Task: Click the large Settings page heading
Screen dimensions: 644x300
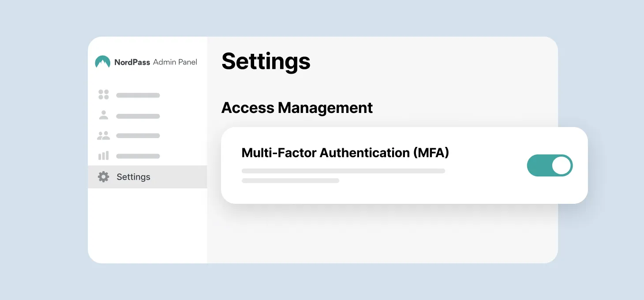Action: click(x=266, y=61)
